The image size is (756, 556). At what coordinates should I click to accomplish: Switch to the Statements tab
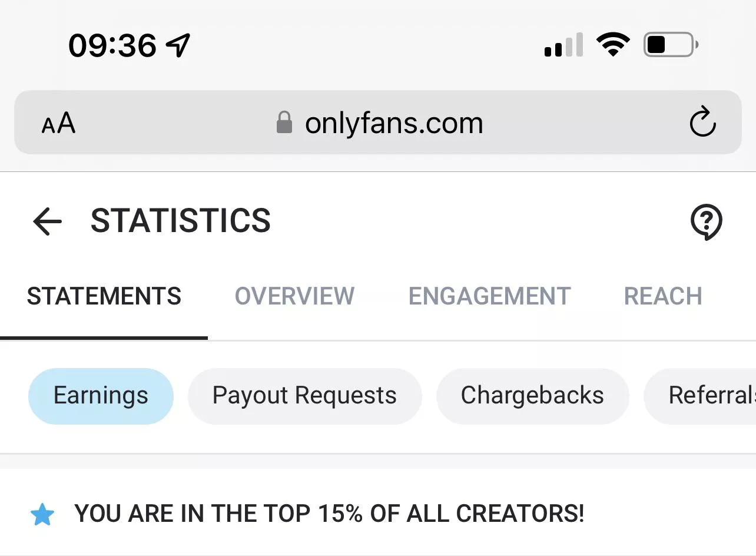click(104, 296)
